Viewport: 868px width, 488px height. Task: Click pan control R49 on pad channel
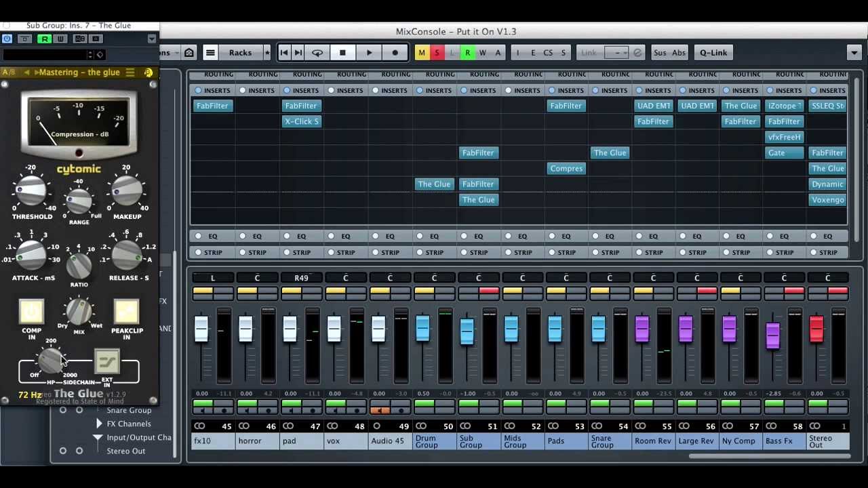301,278
